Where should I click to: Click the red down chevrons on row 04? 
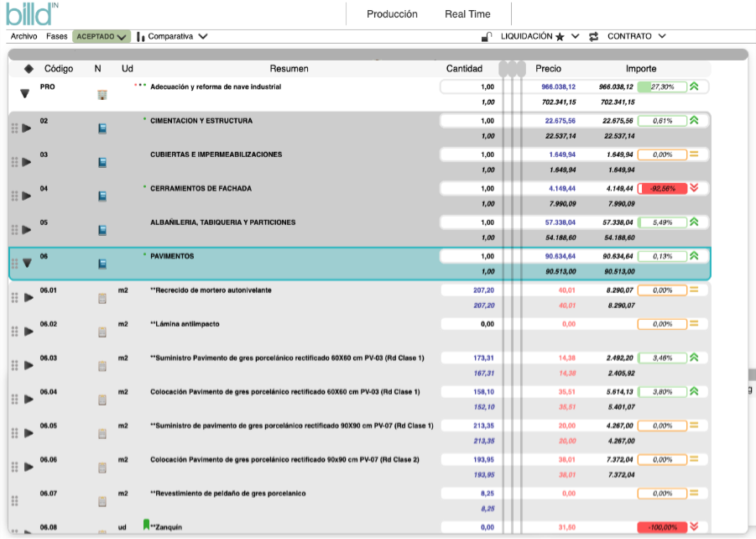[694, 188]
